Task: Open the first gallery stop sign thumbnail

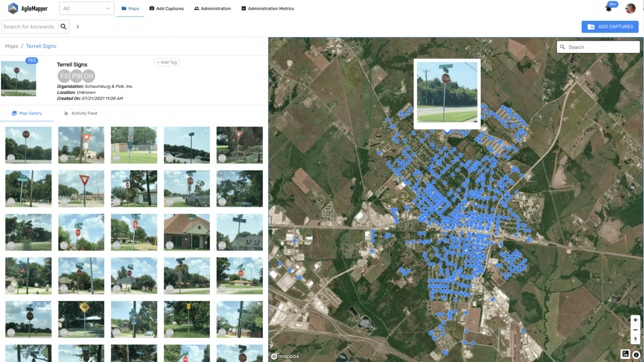Action: (28, 145)
